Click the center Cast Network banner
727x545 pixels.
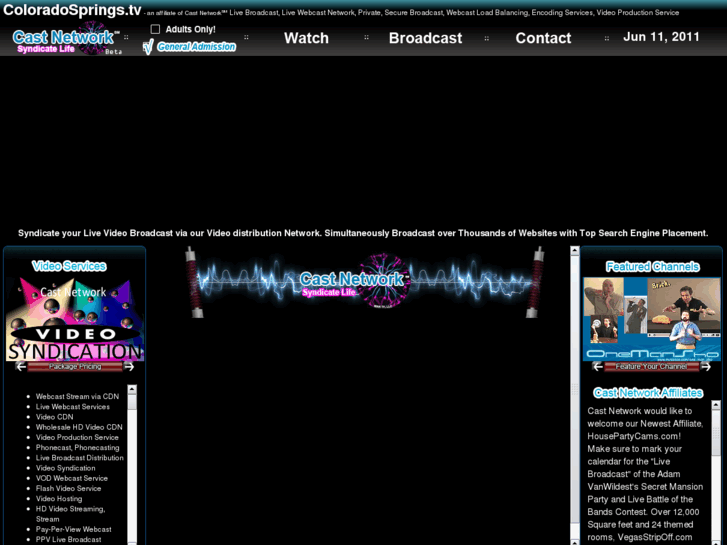pos(364,282)
